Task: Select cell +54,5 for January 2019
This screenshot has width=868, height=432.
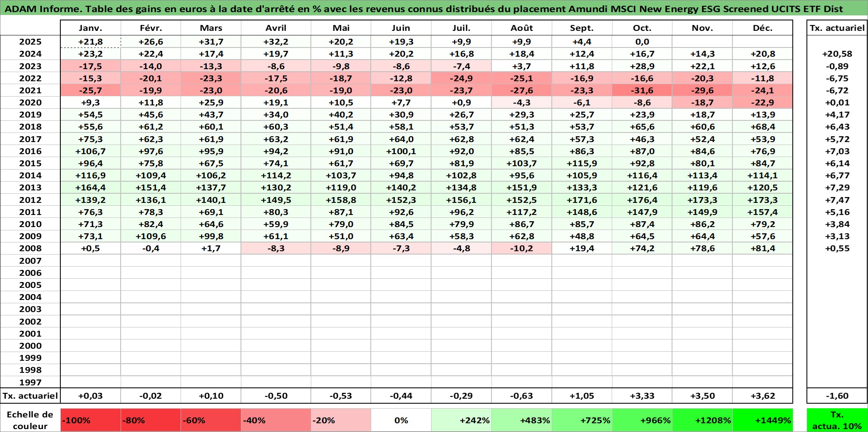Action: [90, 115]
